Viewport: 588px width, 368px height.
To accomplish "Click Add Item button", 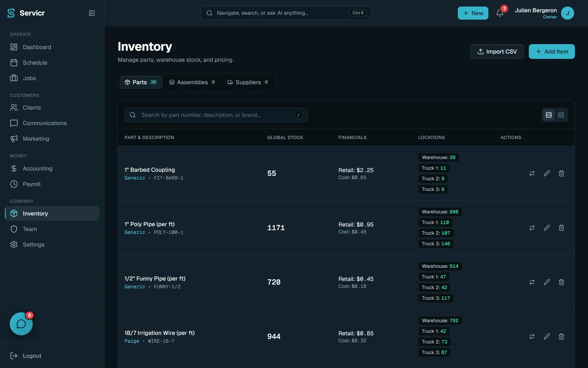I will (x=552, y=52).
